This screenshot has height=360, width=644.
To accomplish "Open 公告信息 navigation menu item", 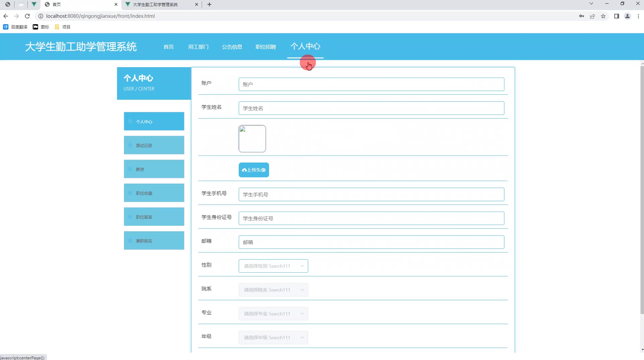I will [x=232, y=47].
